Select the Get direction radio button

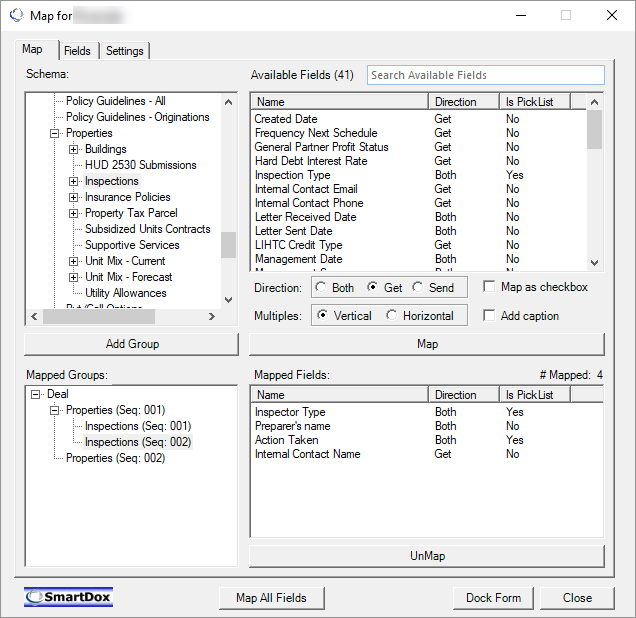click(372, 287)
